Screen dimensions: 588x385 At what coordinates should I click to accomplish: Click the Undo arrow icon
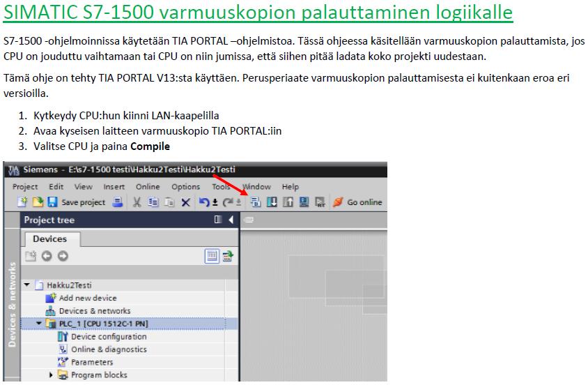(204, 202)
